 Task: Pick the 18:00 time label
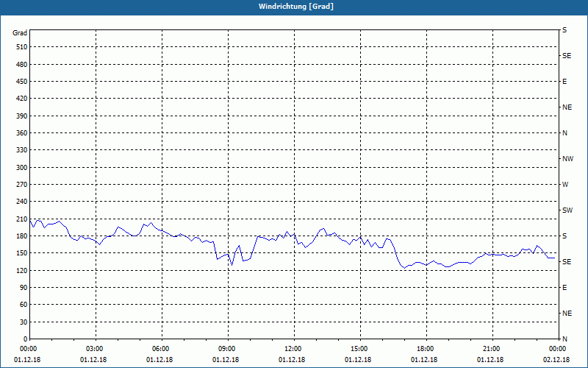point(426,349)
